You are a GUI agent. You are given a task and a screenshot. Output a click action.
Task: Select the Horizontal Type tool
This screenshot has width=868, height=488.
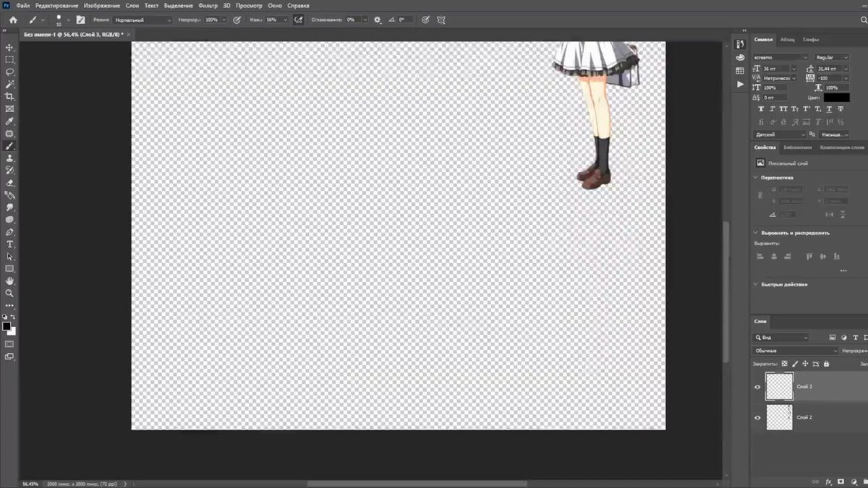tap(9, 244)
